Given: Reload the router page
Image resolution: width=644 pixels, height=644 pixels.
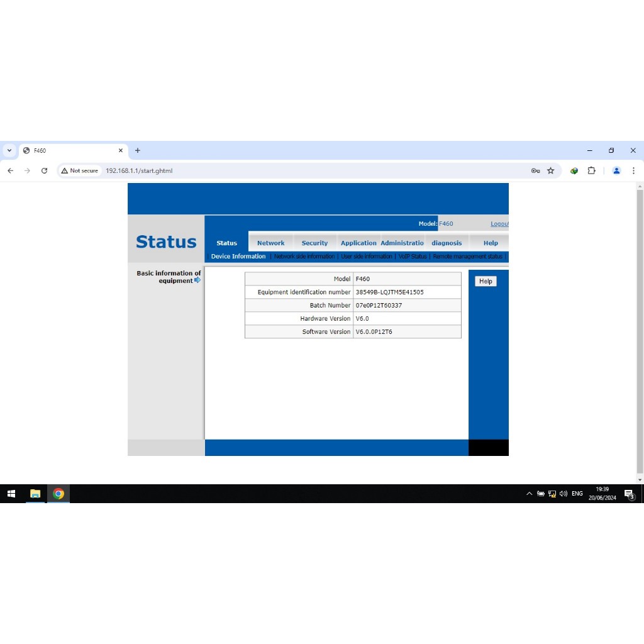Looking at the screenshot, I should point(45,171).
